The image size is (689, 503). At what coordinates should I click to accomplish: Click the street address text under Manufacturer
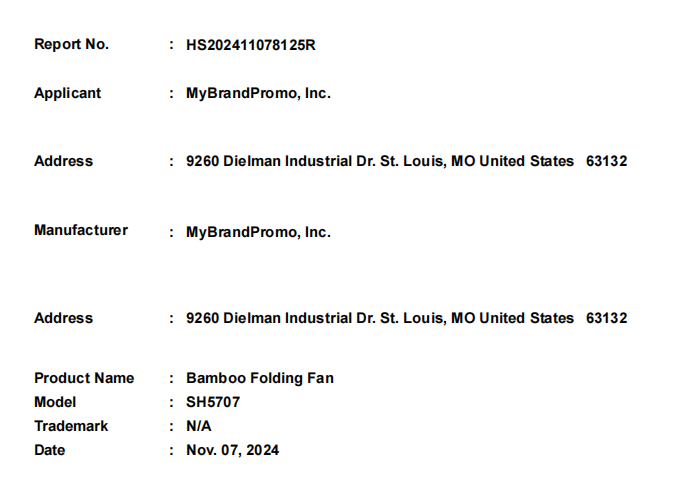coord(380,318)
